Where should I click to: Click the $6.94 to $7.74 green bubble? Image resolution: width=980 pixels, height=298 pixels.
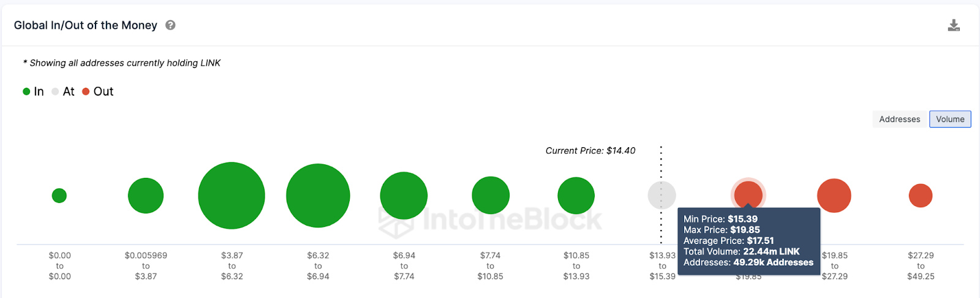pos(404,196)
